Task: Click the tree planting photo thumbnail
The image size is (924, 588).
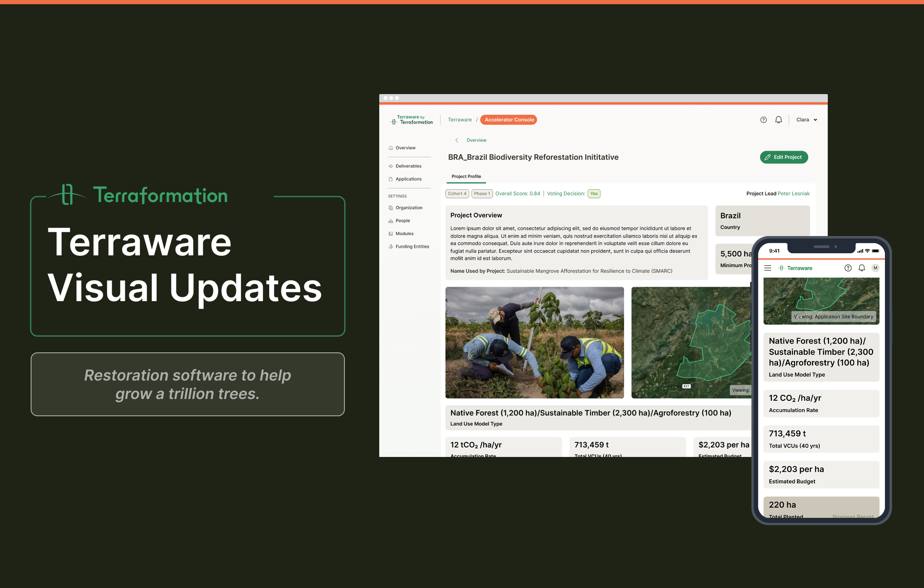Action: click(x=534, y=343)
